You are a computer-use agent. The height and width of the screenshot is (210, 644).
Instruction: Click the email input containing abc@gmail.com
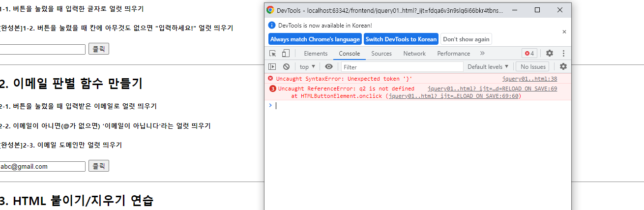(x=42, y=166)
